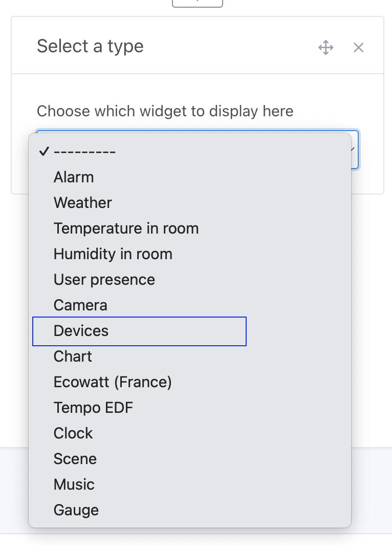Select the Alarm widget type
392x545 pixels.
[x=74, y=177]
